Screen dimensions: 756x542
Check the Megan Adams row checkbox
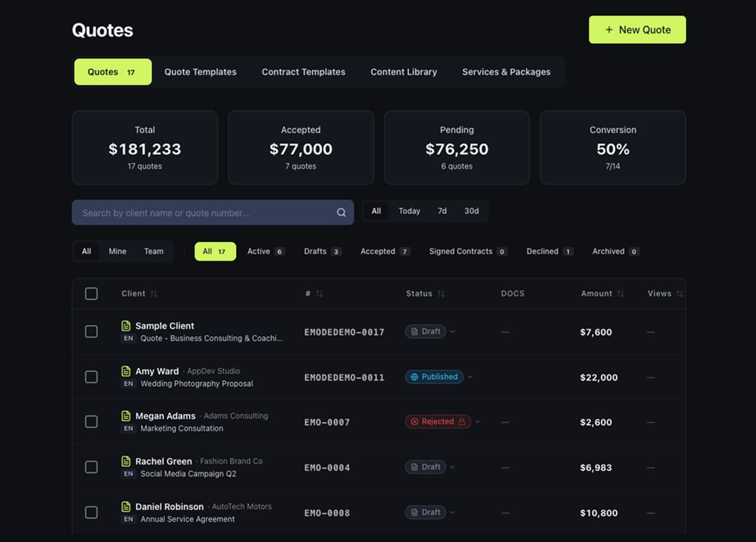pyautogui.click(x=91, y=422)
